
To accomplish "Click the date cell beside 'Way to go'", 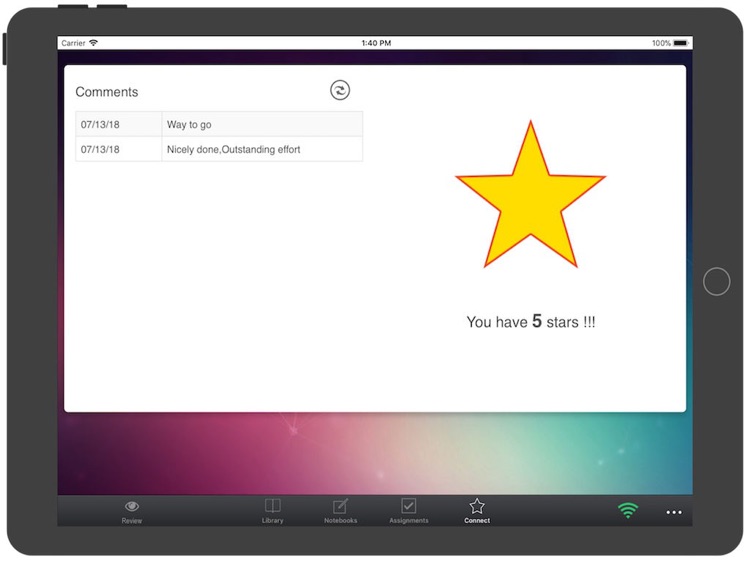I will 119,124.
